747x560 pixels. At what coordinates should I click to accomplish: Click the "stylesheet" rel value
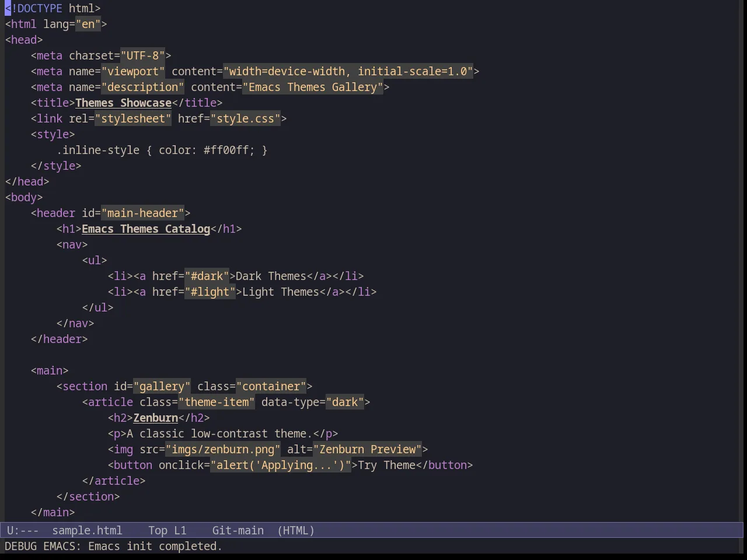133,118
